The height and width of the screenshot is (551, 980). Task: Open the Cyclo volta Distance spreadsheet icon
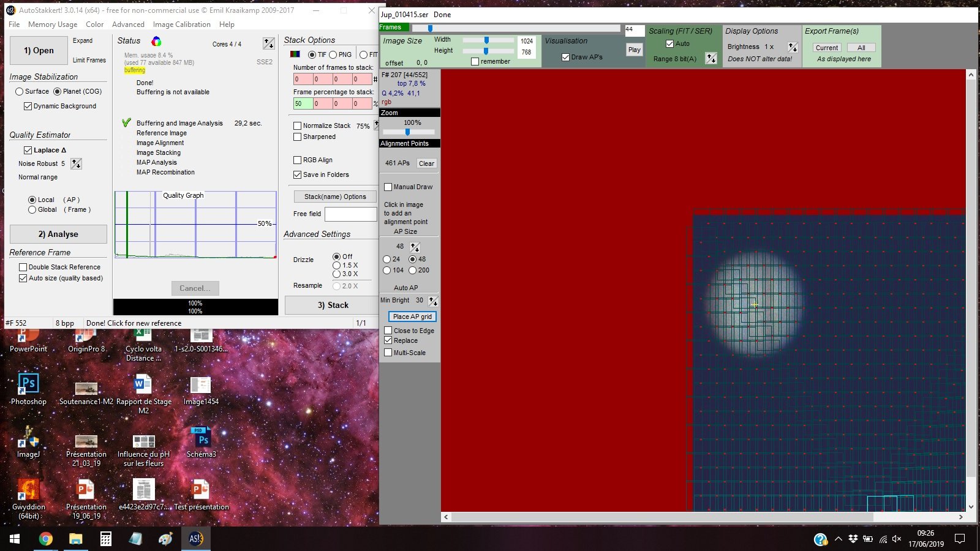coord(143,344)
